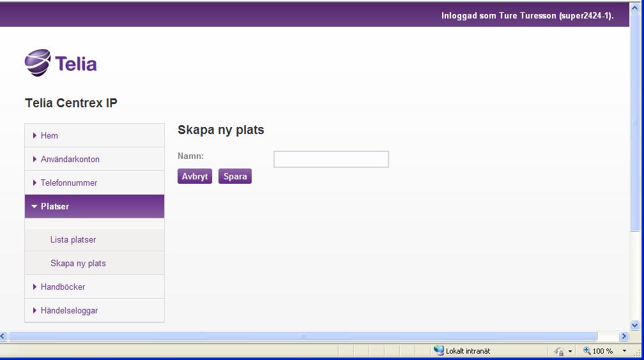
Task: Click the Namn: label
Action: 190,156
